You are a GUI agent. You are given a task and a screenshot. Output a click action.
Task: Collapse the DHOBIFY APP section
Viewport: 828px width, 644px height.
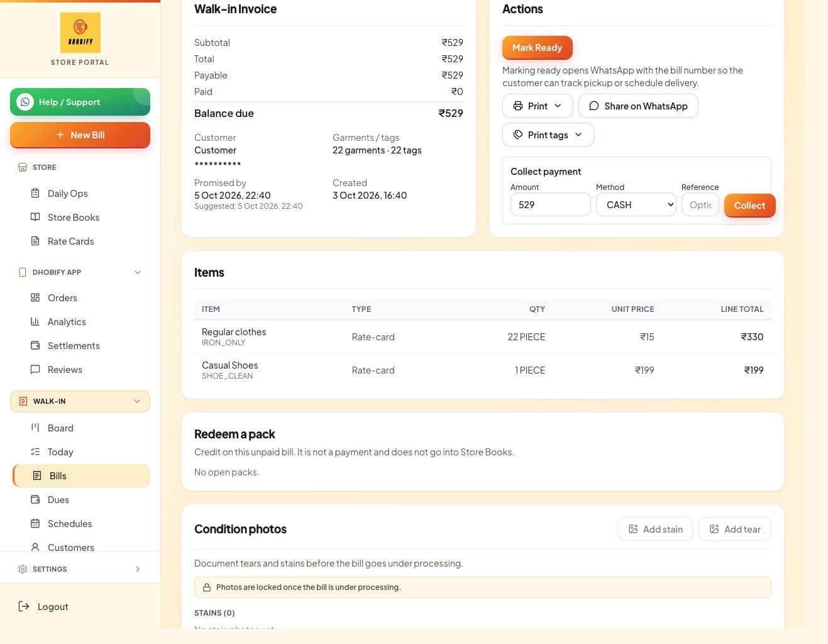[x=138, y=272]
